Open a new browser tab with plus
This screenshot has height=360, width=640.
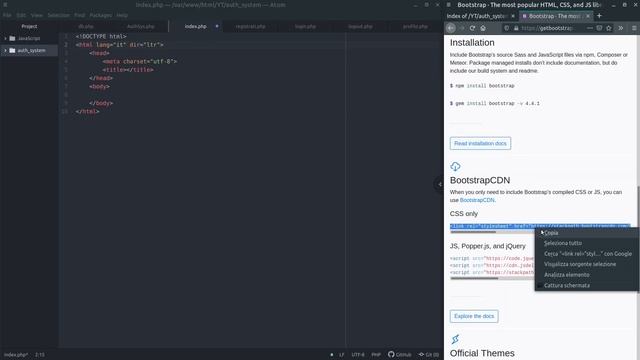tap(599, 16)
